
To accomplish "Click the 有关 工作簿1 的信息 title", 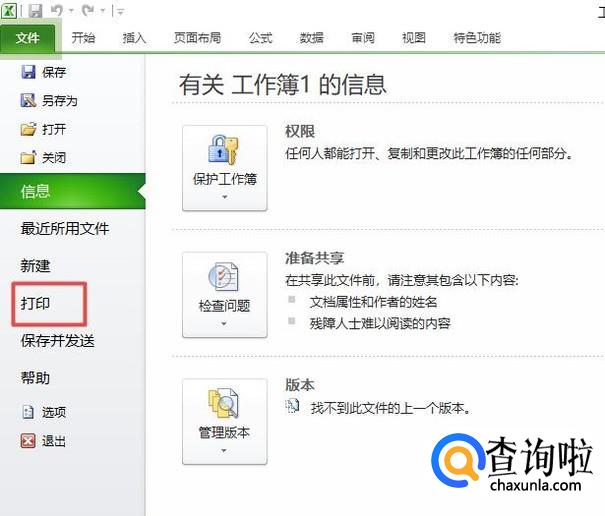I will click(282, 85).
